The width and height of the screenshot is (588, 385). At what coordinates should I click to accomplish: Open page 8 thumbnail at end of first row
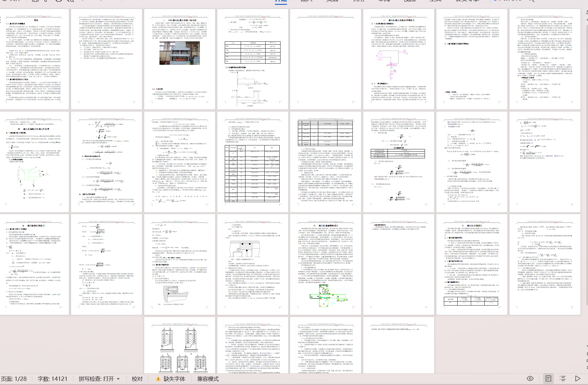point(545,59)
